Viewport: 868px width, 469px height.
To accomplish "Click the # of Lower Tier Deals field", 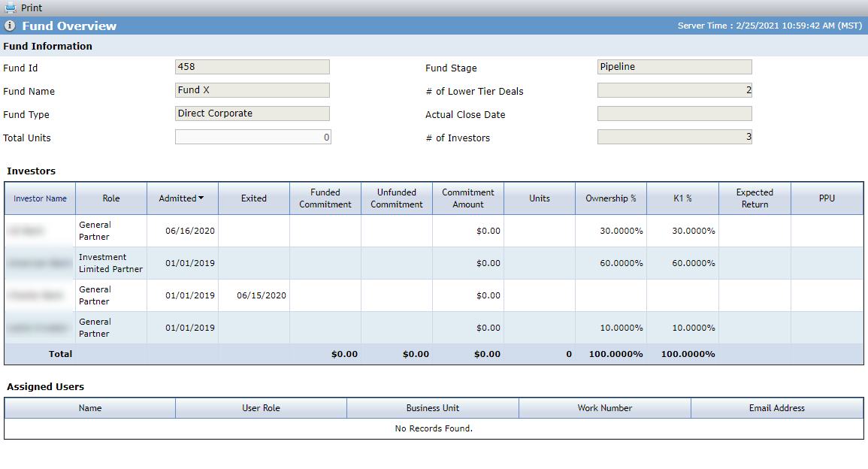I will 675,90.
